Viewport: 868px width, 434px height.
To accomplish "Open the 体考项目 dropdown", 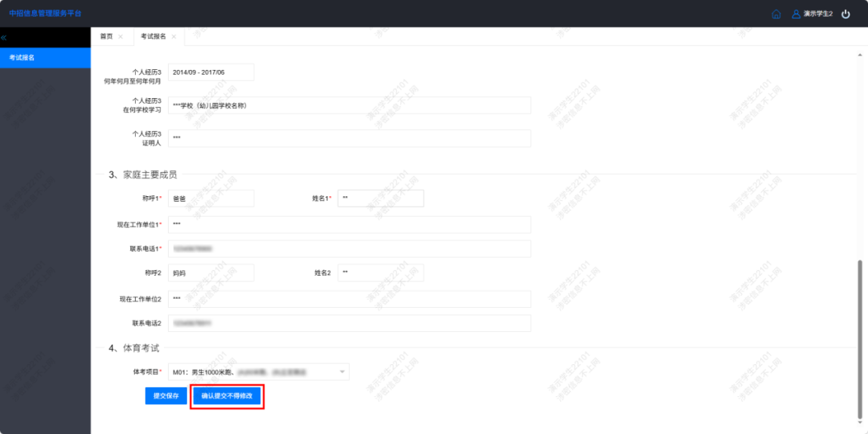I will coord(258,371).
